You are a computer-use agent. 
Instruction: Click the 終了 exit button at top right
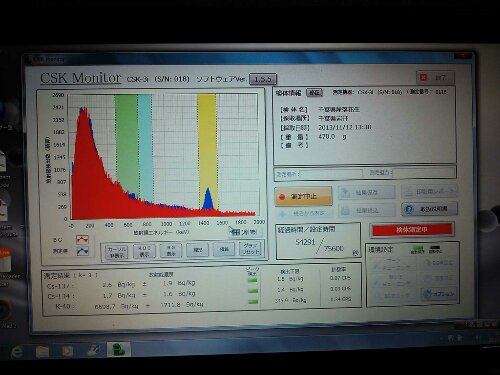pos(435,77)
